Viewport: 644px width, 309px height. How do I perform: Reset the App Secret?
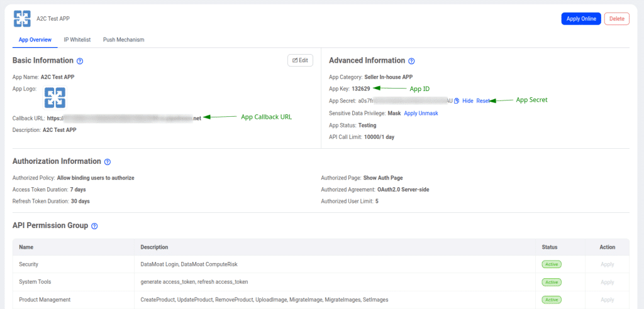(x=483, y=100)
